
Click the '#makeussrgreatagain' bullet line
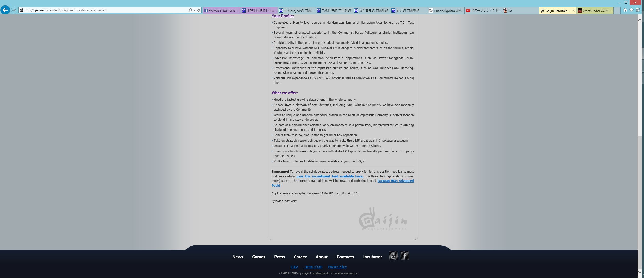click(x=341, y=141)
